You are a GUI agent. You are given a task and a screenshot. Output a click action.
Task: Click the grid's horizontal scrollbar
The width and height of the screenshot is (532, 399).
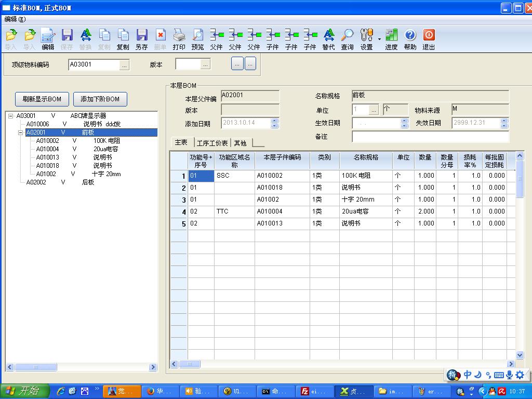343,364
